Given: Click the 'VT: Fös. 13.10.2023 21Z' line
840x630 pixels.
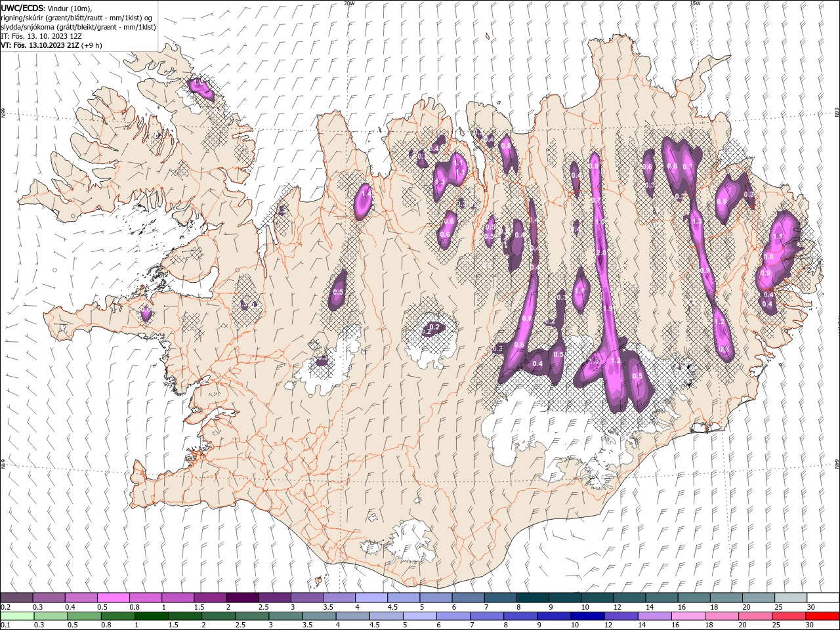Looking at the screenshot, I should (40, 45).
